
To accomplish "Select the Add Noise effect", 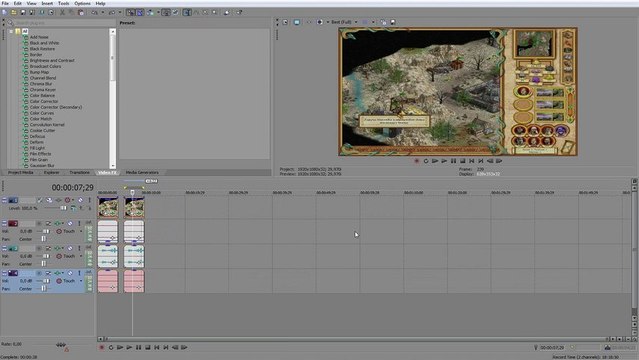I will [x=39, y=37].
